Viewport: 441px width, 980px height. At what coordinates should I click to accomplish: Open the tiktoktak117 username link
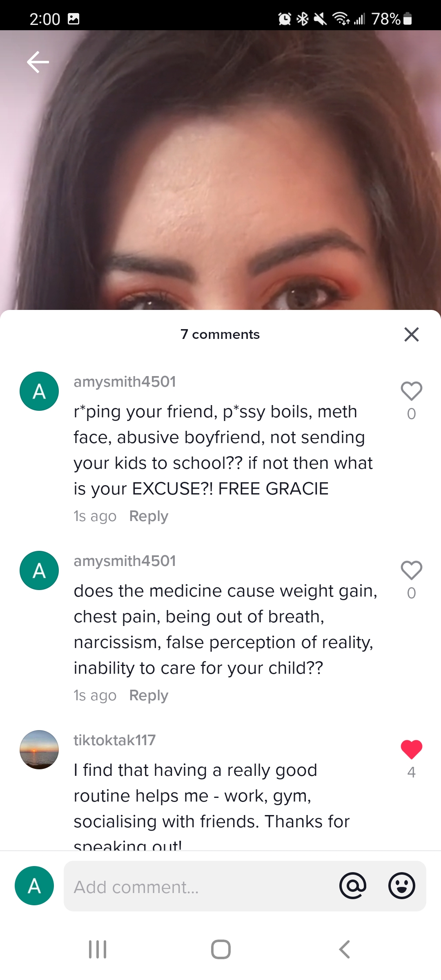pos(115,740)
